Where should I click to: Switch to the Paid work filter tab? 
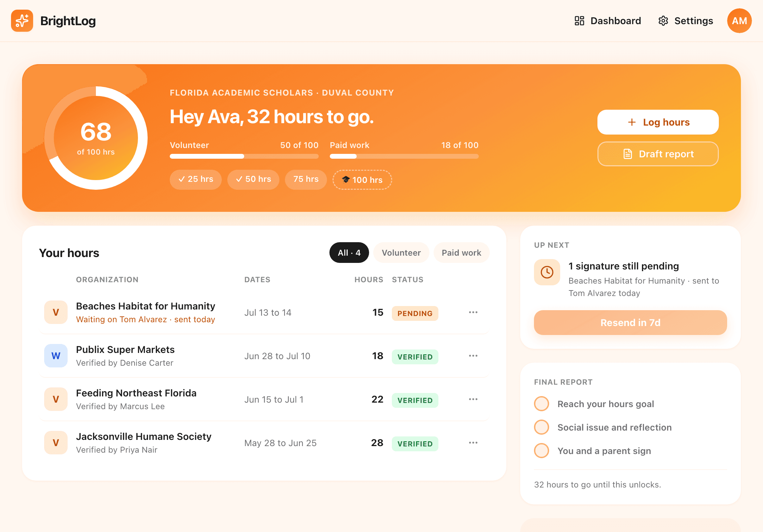462,253
